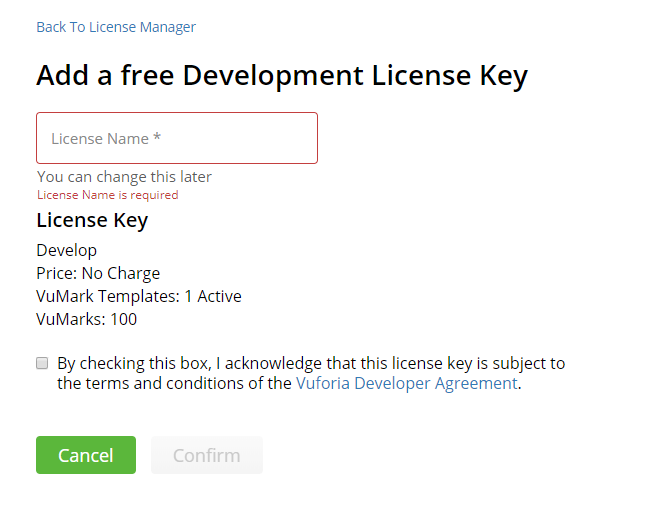Image resolution: width=659 pixels, height=513 pixels.
Task: Click the 1 Active value under License Key
Action: click(213, 296)
